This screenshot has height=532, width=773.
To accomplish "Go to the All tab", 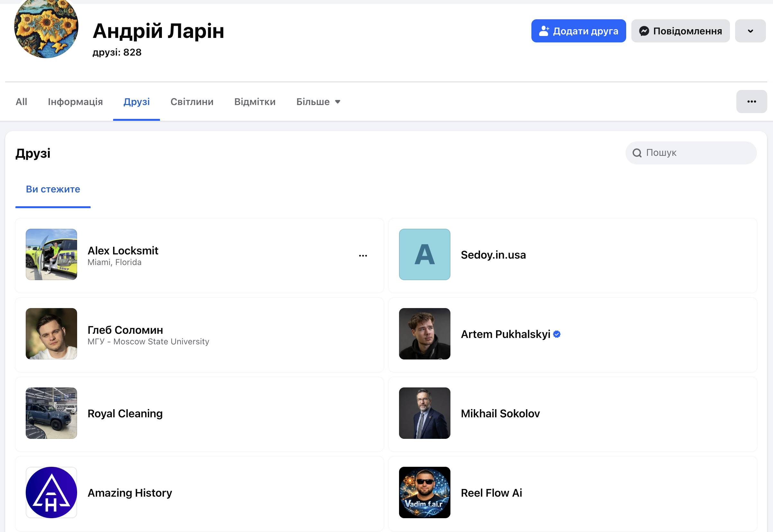I will [x=21, y=102].
